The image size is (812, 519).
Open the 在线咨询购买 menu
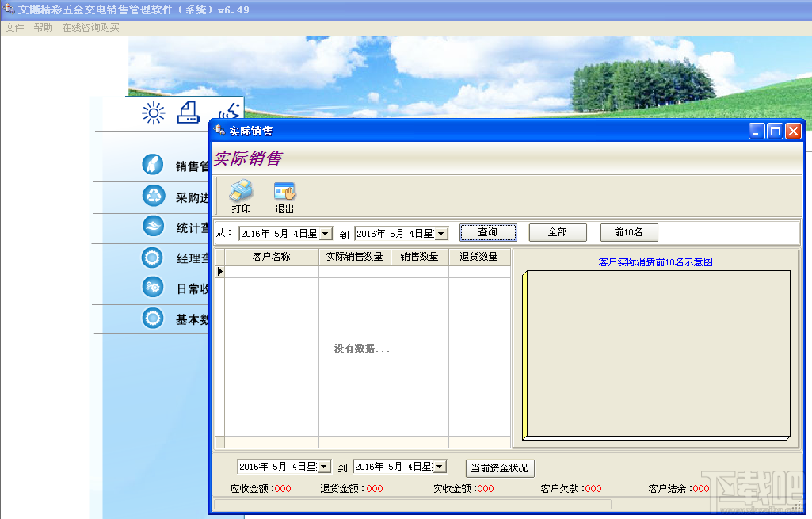coord(90,28)
